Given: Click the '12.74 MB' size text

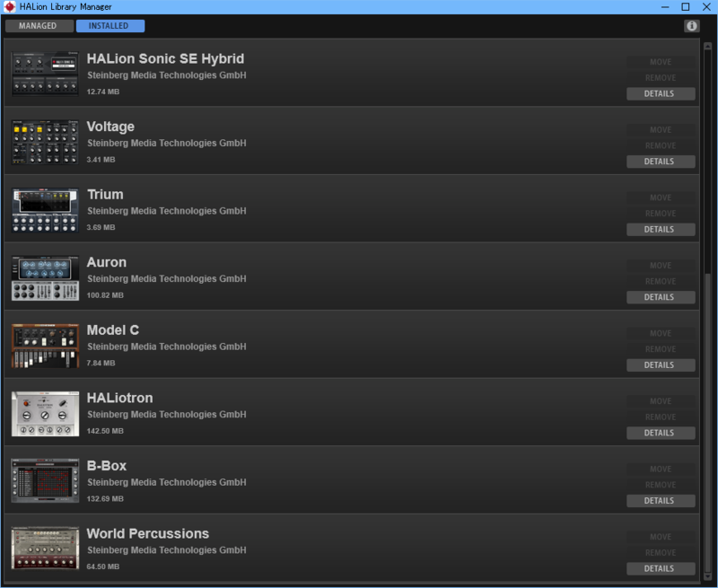Looking at the screenshot, I should [x=102, y=92].
